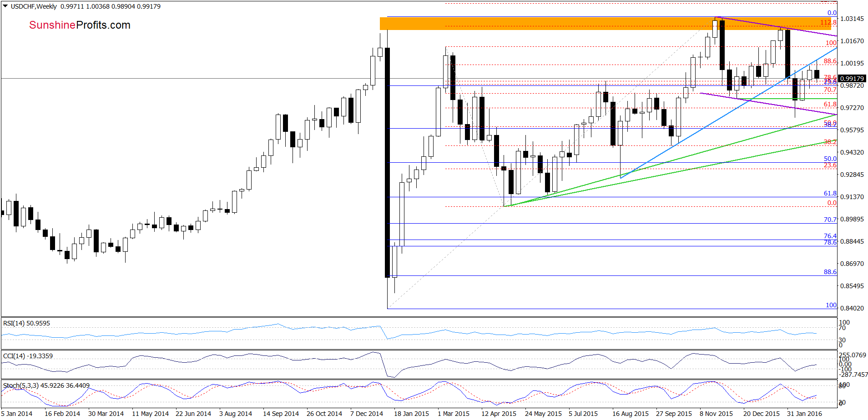The width and height of the screenshot is (868, 420).
Task: Click the 3 Aug 2014 date label
Action: (236, 414)
